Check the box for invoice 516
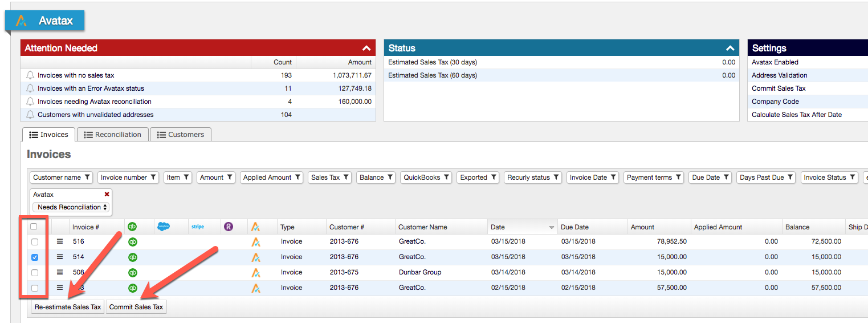This screenshot has width=868, height=323. click(x=34, y=242)
